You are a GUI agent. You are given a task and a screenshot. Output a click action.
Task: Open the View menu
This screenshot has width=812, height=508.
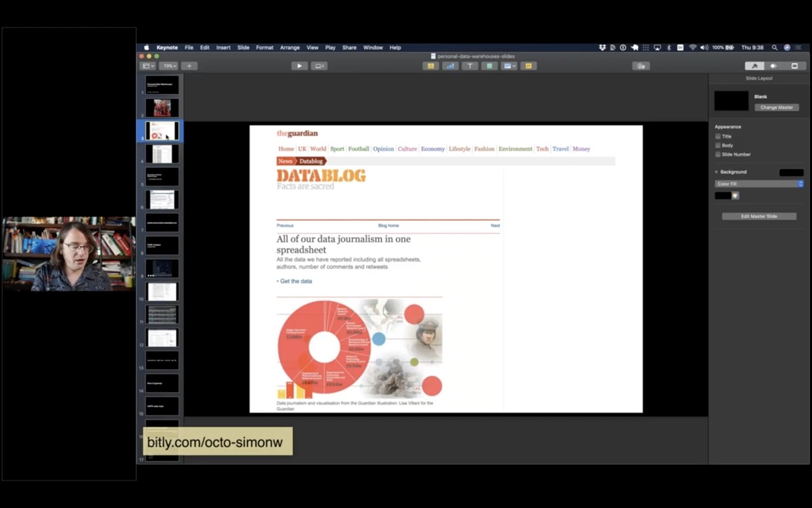tap(313, 47)
